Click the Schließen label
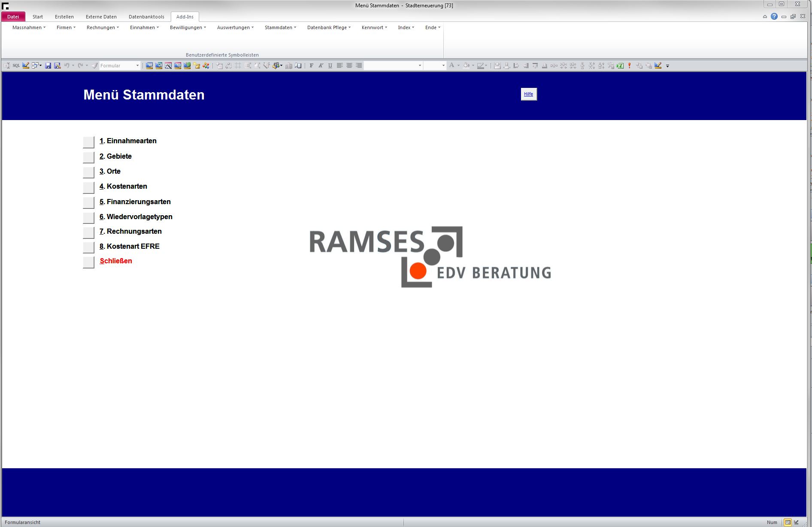The width and height of the screenshot is (812, 527). tap(116, 261)
